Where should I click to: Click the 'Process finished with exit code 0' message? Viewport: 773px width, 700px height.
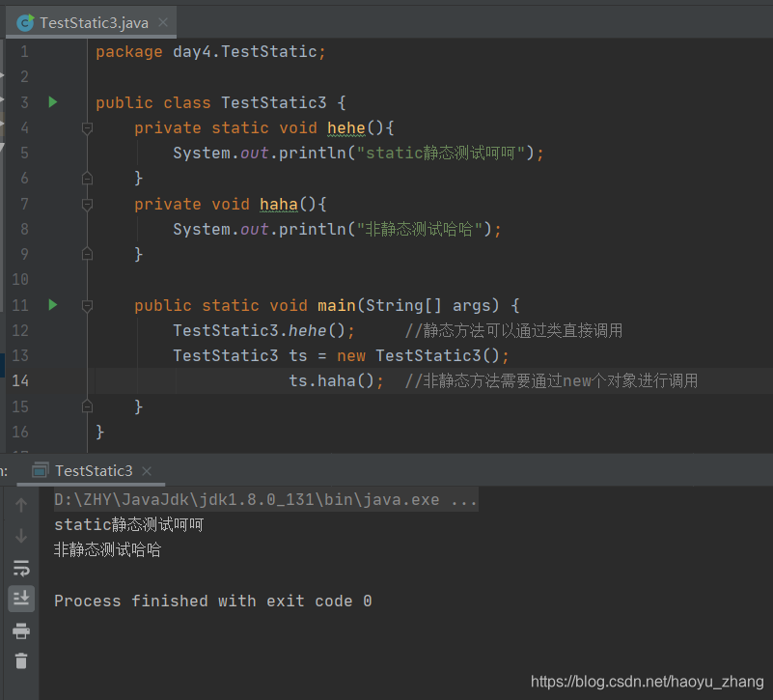click(213, 601)
